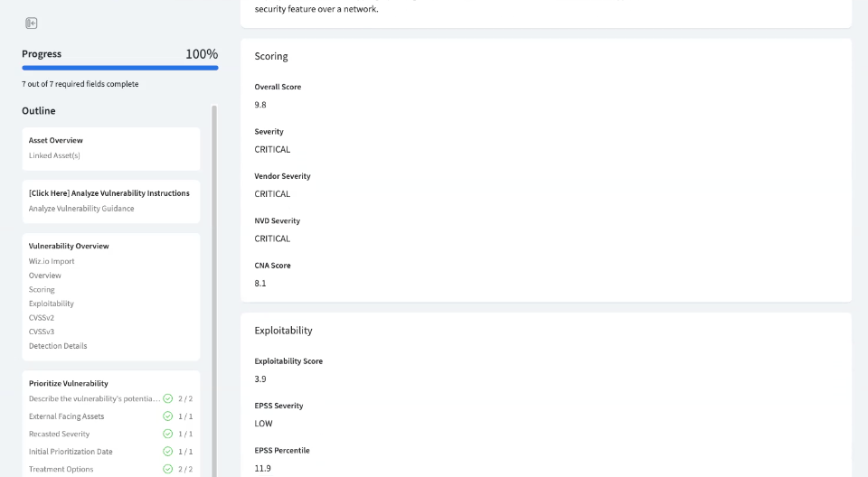Click the 100% progress bar
This screenshot has height=477, width=868.
click(120, 68)
